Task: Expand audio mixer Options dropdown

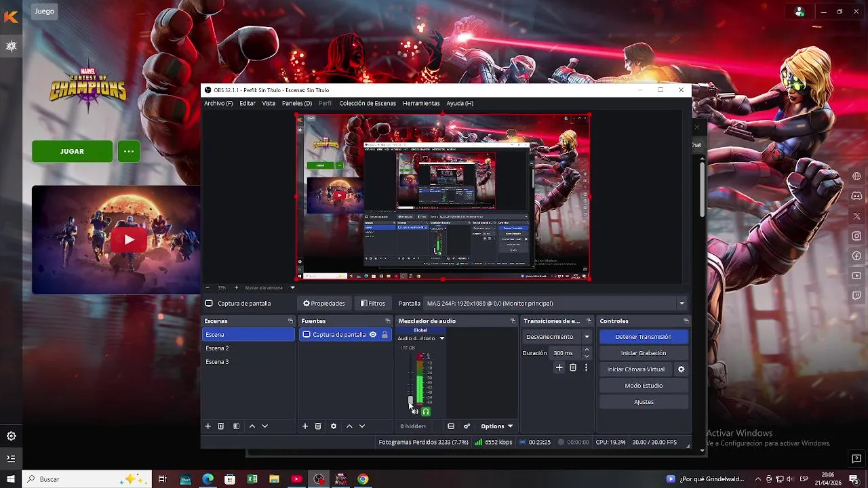Action: point(496,426)
